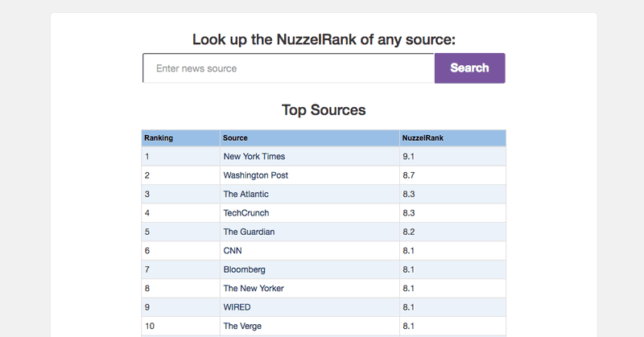Image resolution: width=644 pixels, height=337 pixels.
Task: Click ranking number 2 cell
Action: point(180,175)
